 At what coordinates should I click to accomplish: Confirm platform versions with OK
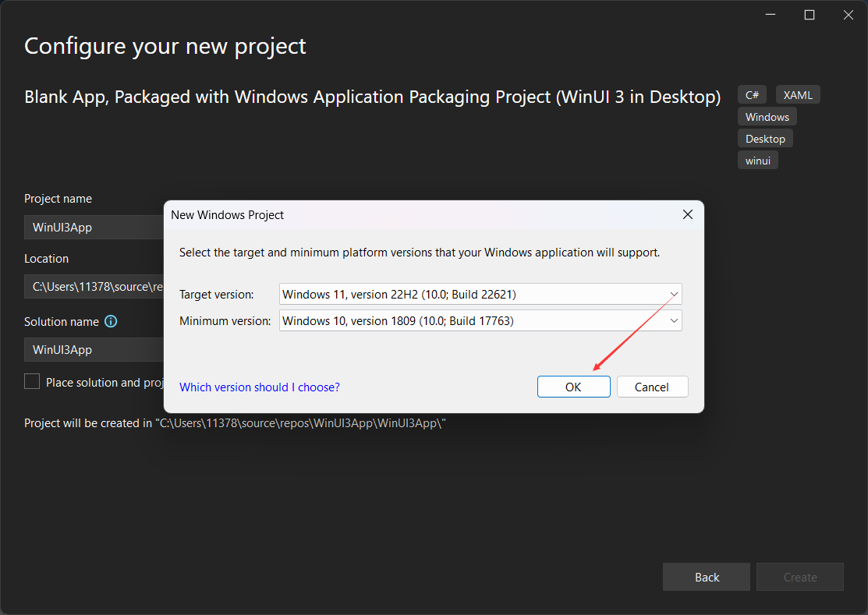(573, 386)
